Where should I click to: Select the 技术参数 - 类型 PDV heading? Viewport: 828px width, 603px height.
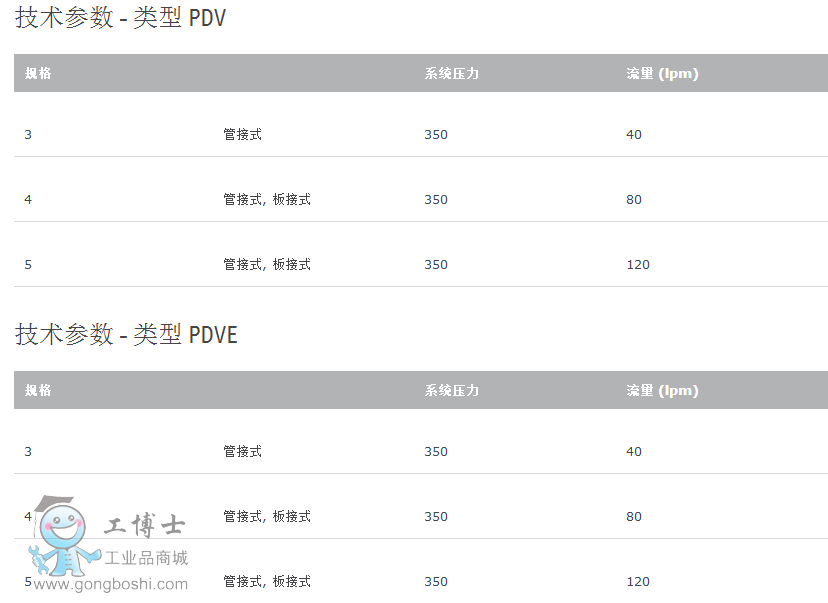(120, 18)
